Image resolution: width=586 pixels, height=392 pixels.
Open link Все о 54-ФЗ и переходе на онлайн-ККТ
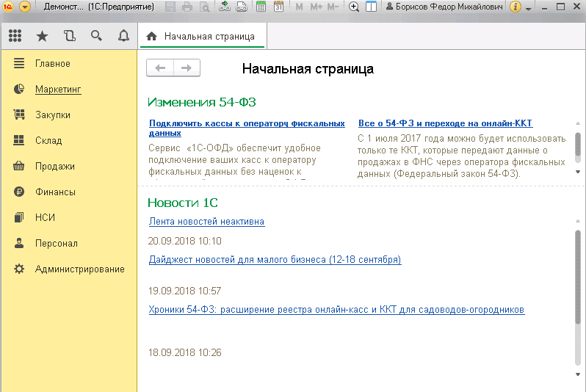point(445,123)
